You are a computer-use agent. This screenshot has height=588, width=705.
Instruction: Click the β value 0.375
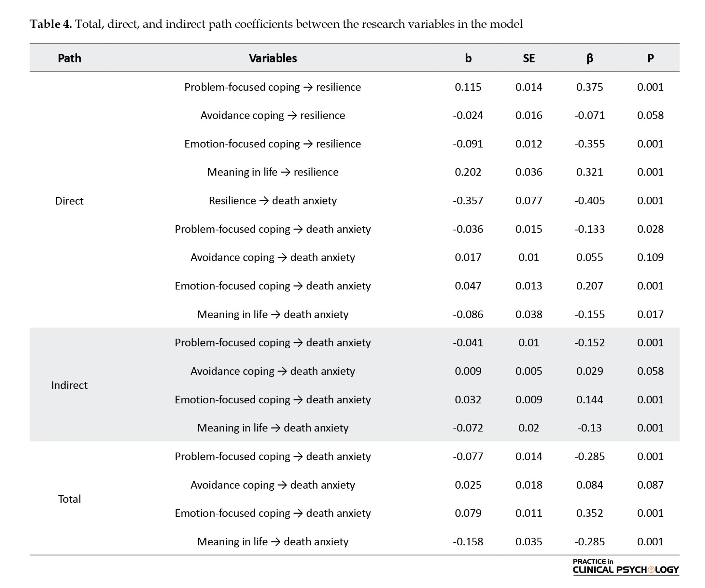(x=590, y=87)
